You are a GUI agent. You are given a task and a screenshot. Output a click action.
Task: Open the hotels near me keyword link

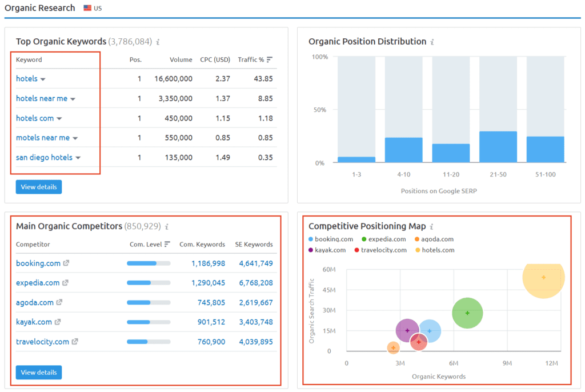pos(42,98)
